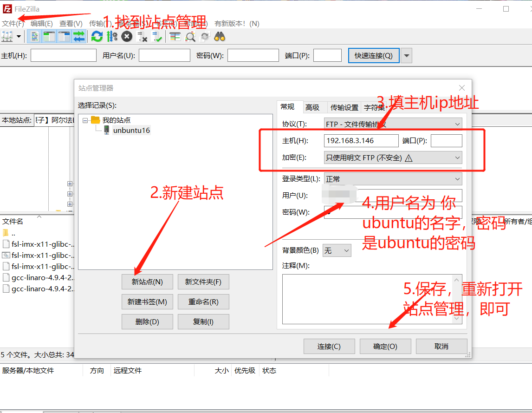Image resolution: width=532 pixels, height=413 pixels.
Task: Click the 方向 queue column header
Action: [x=97, y=371]
